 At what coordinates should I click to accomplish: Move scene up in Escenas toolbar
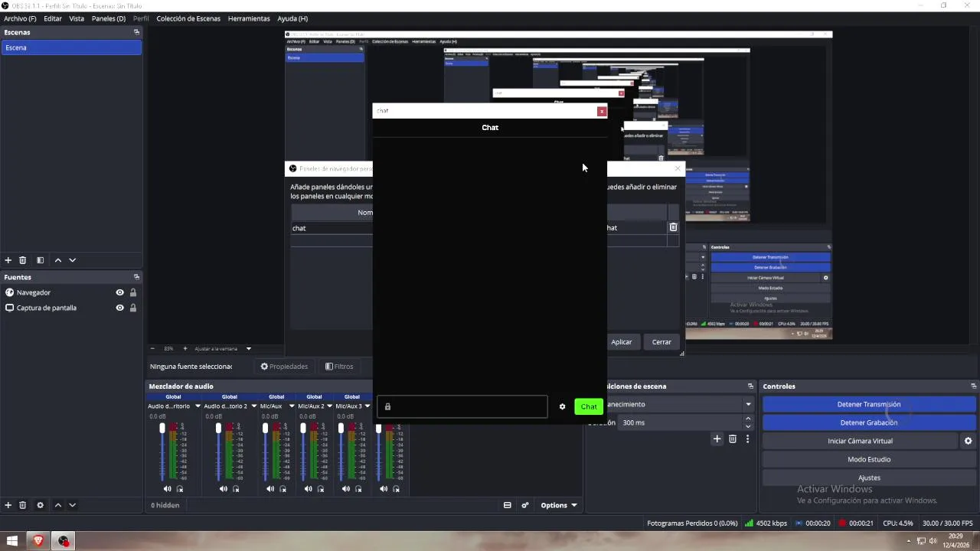click(x=58, y=260)
